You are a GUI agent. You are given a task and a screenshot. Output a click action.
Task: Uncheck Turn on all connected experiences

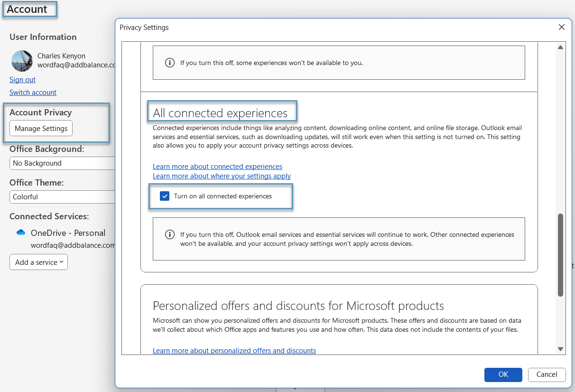[165, 196]
